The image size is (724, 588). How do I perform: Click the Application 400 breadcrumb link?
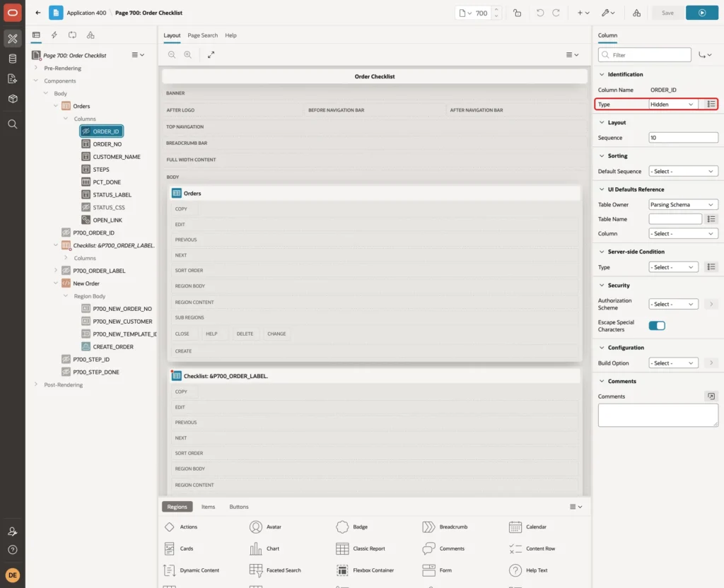pyautogui.click(x=86, y=13)
